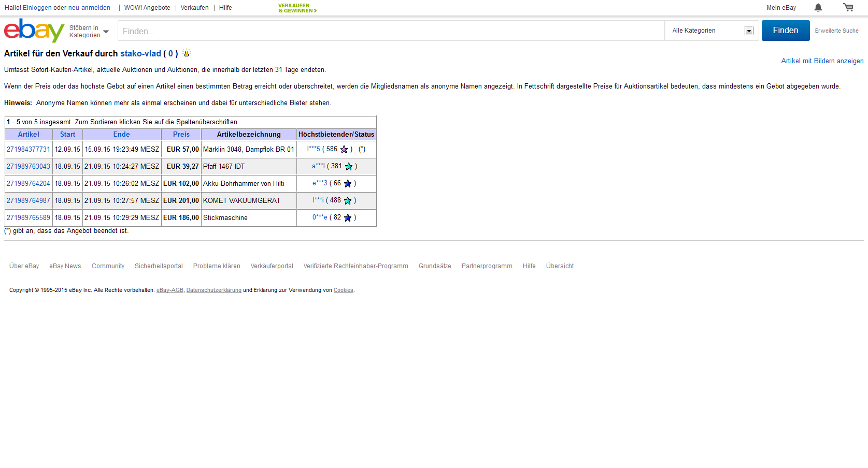
Task: Click blue feedback star next to 0***e
Action: click(348, 218)
